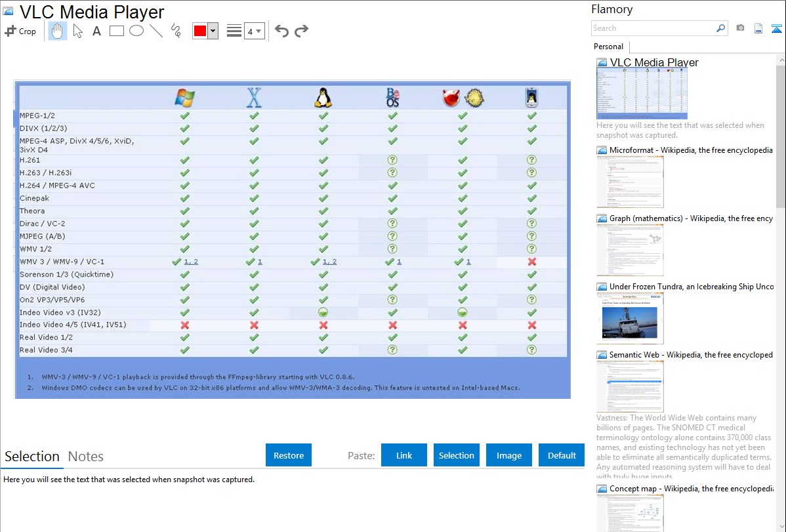Click the scroll-down arrow of the sidebar
The height and width of the screenshot is (532, 786).
point(781,527)
